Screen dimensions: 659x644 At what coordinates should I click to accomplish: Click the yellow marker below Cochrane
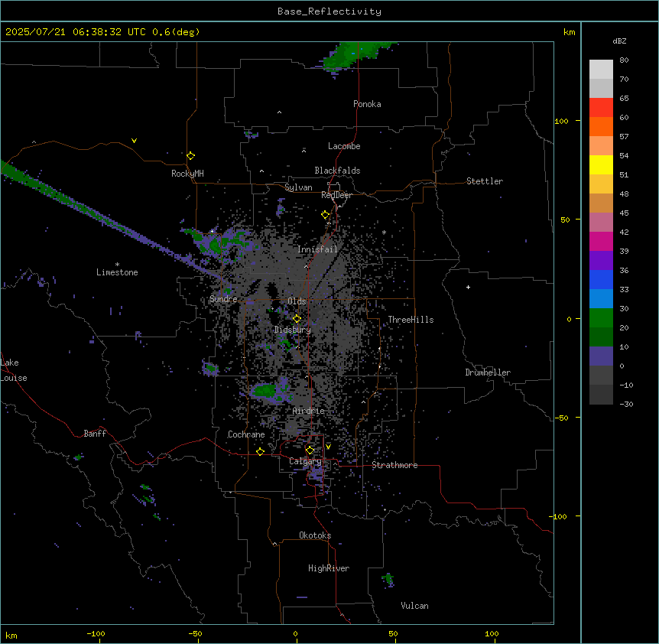click(260, 451)
